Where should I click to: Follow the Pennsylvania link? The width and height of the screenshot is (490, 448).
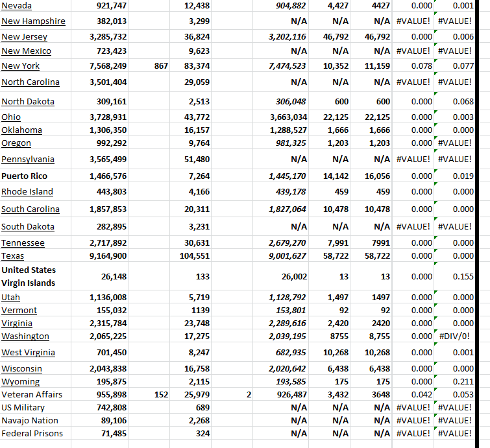28,159
